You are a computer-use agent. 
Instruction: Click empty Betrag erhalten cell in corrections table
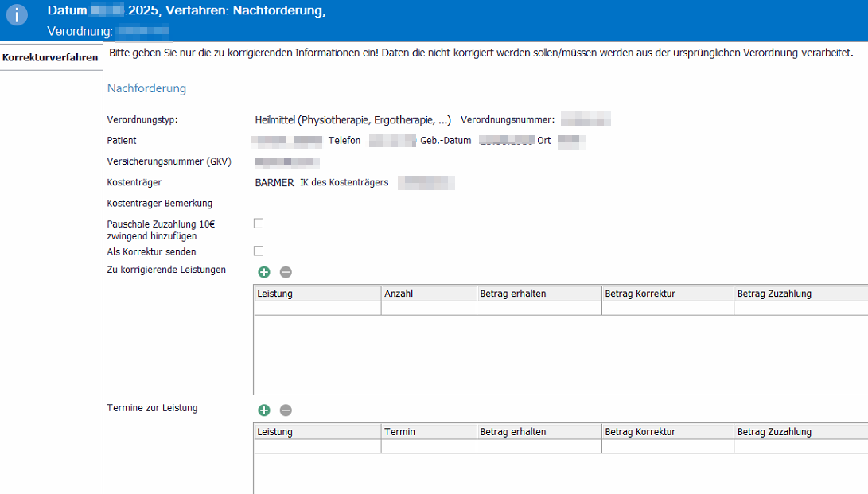(539, 308)
